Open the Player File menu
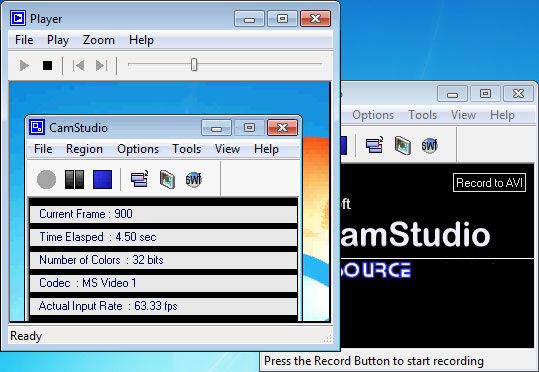This screenshot has height=372, width=539. pos(24,40)
